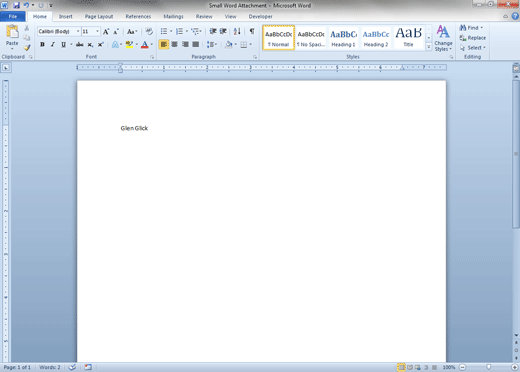Viewport: 520px width, 372px height.
Task: Click the zoom slider in the status bar
Action: [x=488, y=367]
